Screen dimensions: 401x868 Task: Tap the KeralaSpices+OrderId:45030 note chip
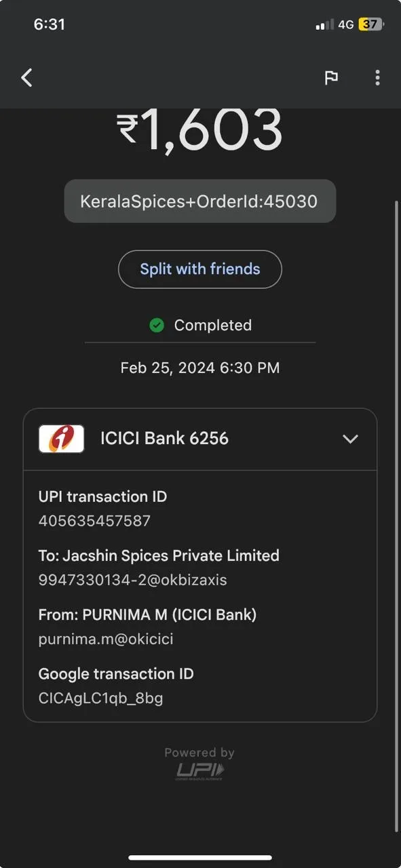199,201
